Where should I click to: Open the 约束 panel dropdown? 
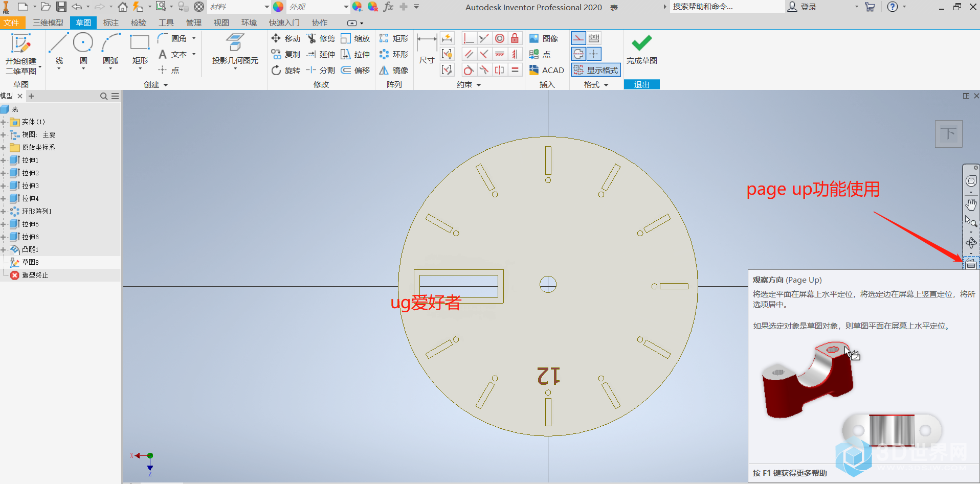point(469,85)
